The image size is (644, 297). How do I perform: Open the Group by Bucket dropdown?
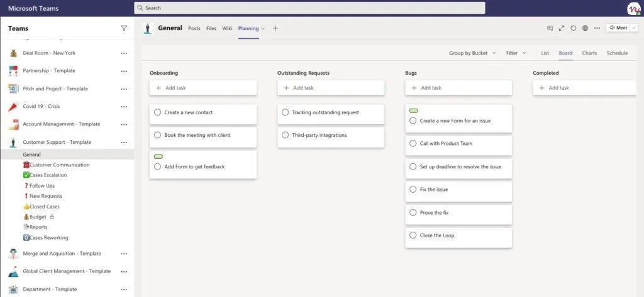[472, 53]
